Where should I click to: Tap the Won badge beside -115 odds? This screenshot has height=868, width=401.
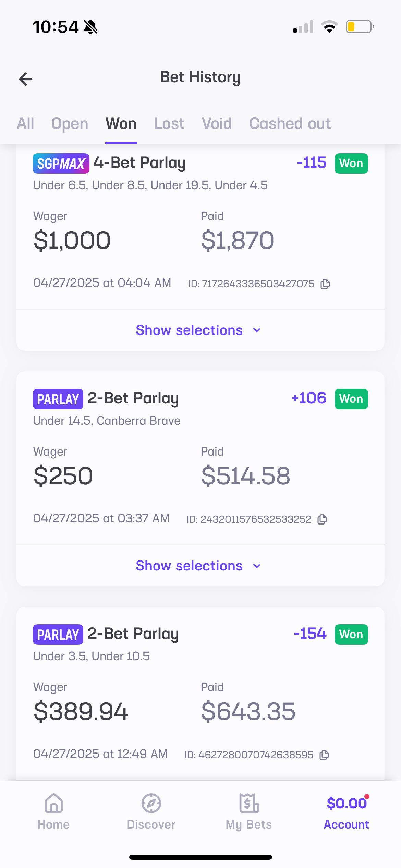[x=351, y=164]
